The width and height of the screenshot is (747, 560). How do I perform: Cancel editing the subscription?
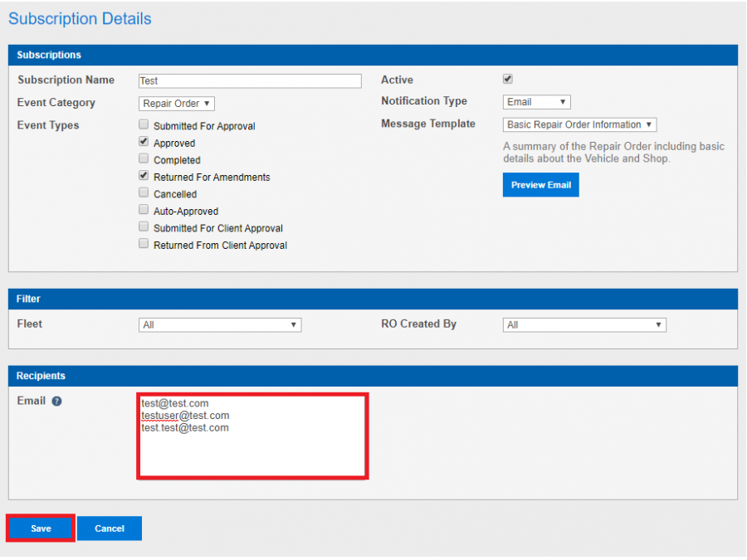click(x=109, y=528)
